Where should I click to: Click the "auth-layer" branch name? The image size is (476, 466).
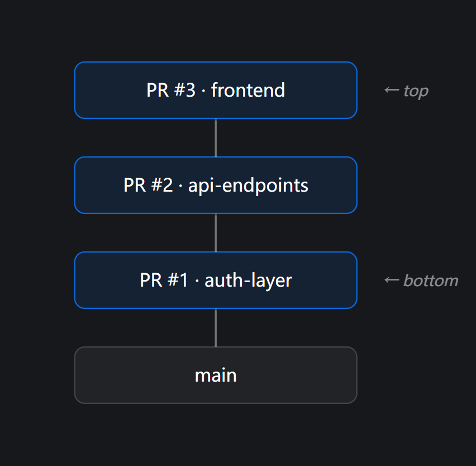[248, 280]
